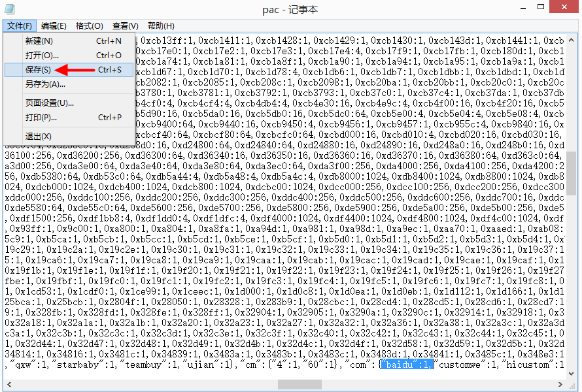This screenshot has width=582, height=392.
Task: Click the horizontal scrollbar right arrow
Action: pyautogui.click(x=559, y=384)
